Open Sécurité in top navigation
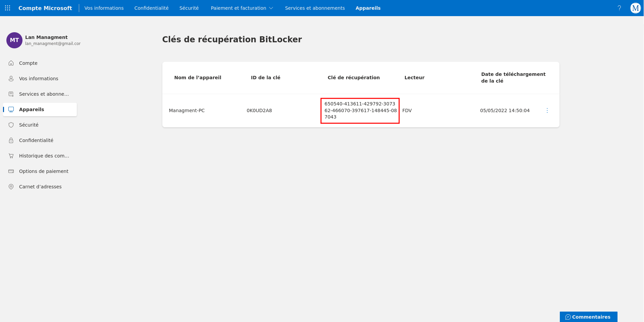 point(189,8)
